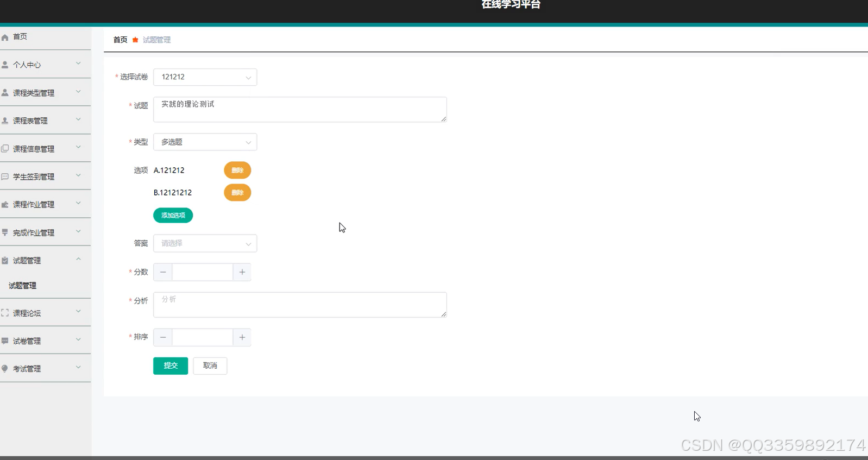Image resolution: width=868 pixels, height=460 pixels.
Task: Collapse the 试题管理 menu chevron
Action: (x=78, y=259)
